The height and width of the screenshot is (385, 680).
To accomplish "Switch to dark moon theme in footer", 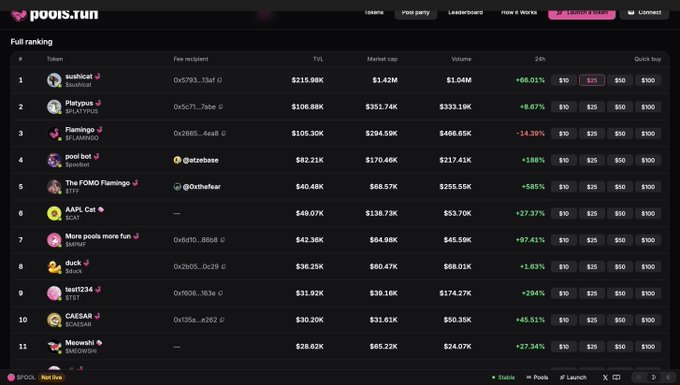I will coord(654,378).
